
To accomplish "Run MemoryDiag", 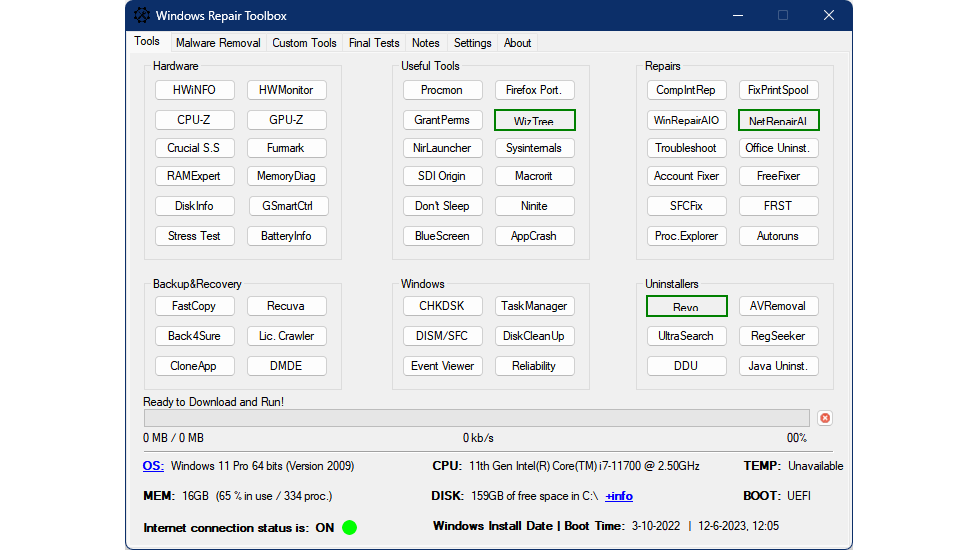I will coord(286,176).
